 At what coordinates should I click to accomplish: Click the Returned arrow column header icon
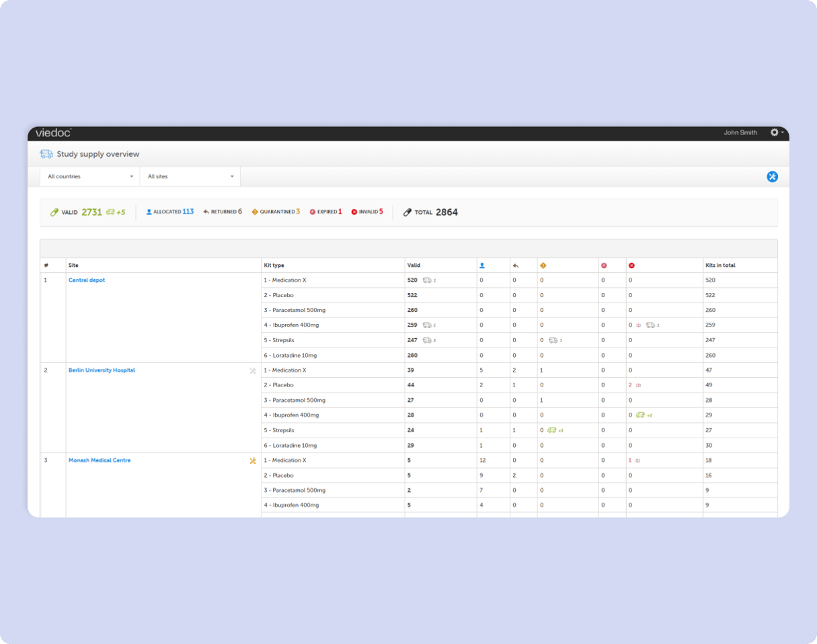click(x=516, y=266)
